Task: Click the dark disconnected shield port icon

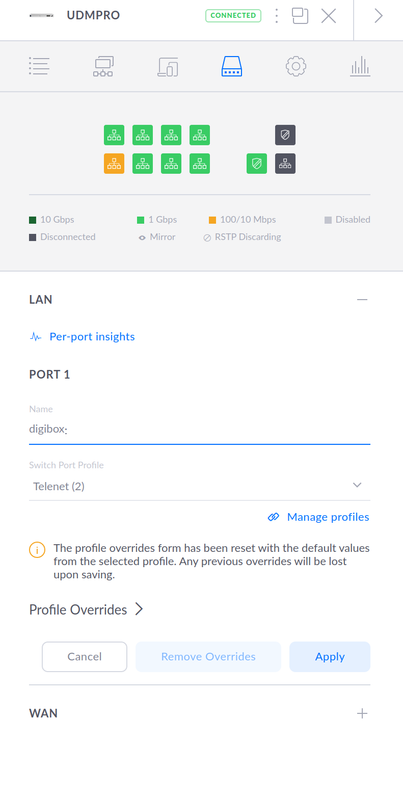Action: (x=285, y=135)
